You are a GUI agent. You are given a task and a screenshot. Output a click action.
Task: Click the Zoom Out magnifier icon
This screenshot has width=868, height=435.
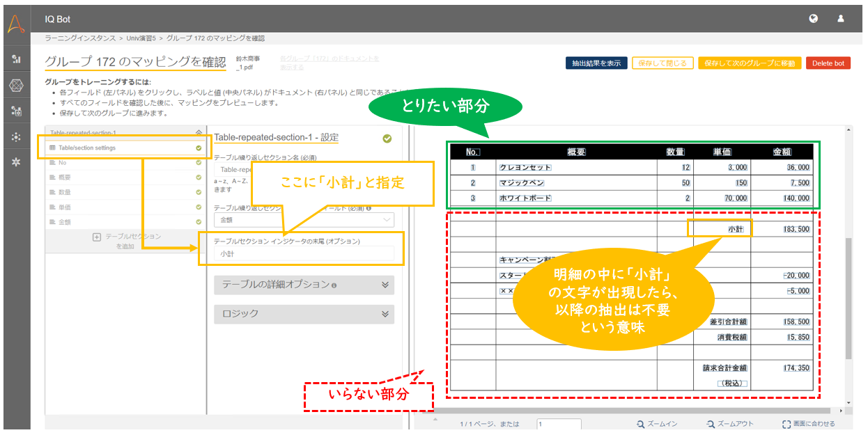point(710,424)
